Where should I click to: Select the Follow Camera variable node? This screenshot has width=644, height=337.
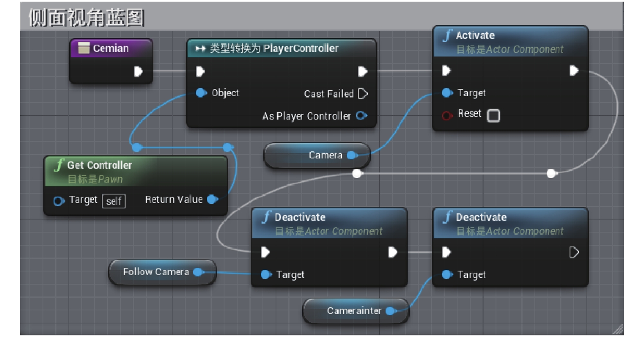pos(162,272)
